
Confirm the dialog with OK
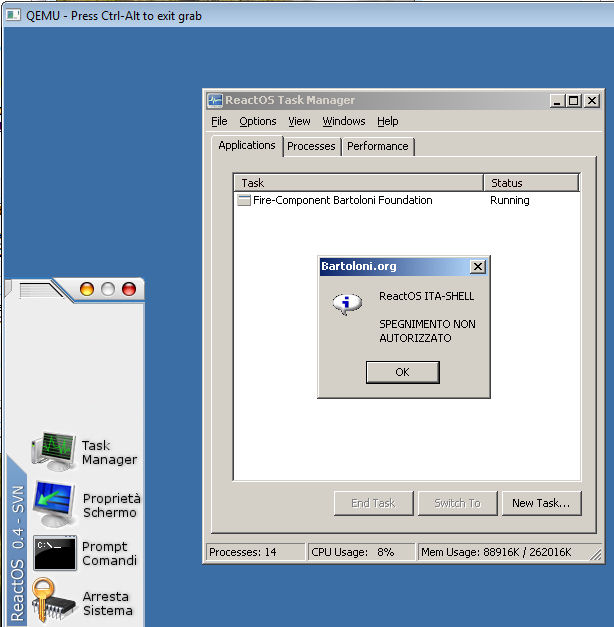(402, 372)
